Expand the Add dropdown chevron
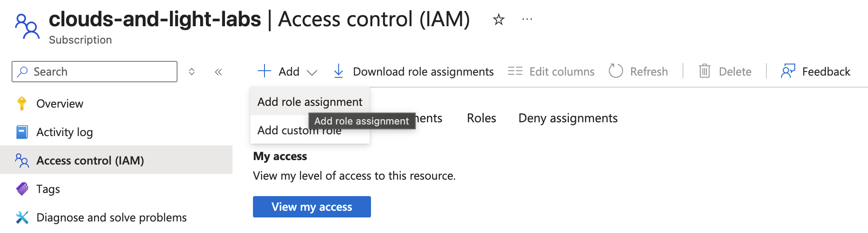 click(312, 72)
